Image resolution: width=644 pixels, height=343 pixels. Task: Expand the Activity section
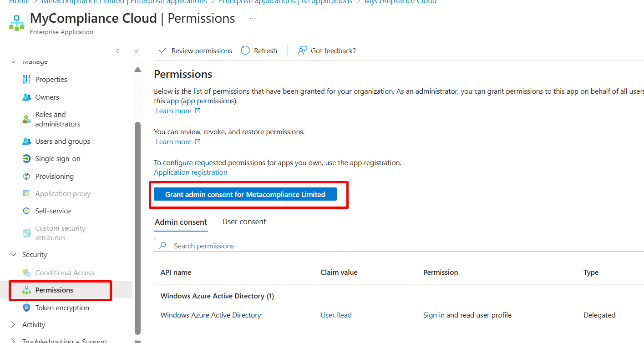pyautogui.click(x=13, y=325)
